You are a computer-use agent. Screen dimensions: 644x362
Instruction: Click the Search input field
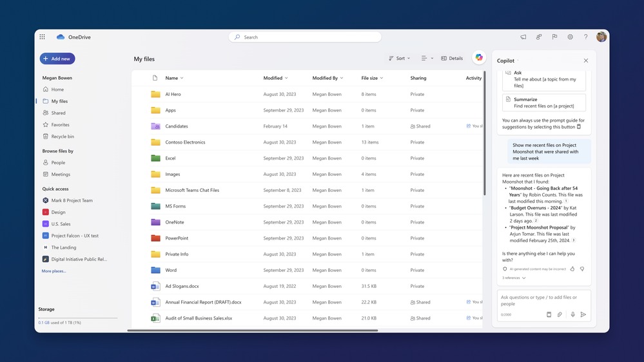(x=305, y=37)
